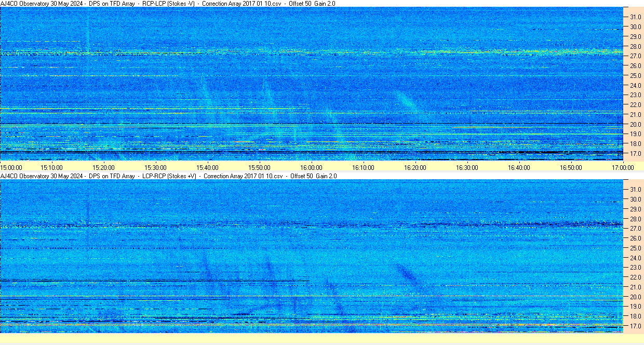
Task: Select the 15:20:00 time axis label
Action: pyautogui.click(x=103, y=167)
